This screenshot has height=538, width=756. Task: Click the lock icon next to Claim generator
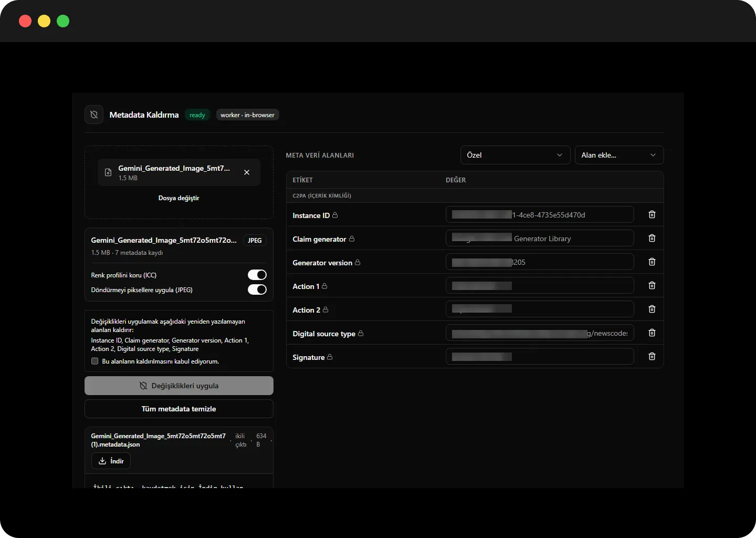(352, 239)
